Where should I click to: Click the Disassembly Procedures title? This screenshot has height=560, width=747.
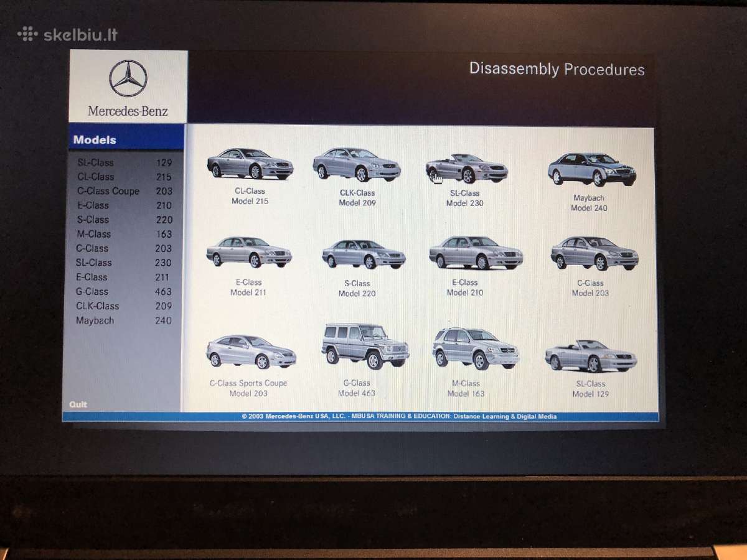[x=557, y=68]
